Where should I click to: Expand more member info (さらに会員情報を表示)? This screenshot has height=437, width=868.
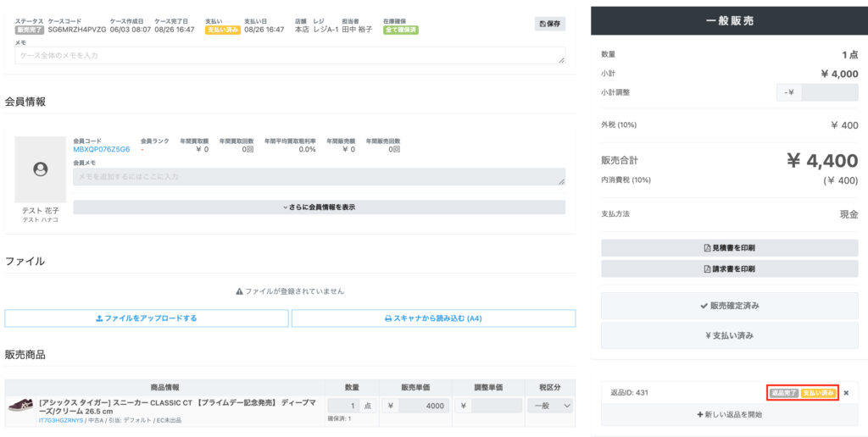tap(319, 207)
